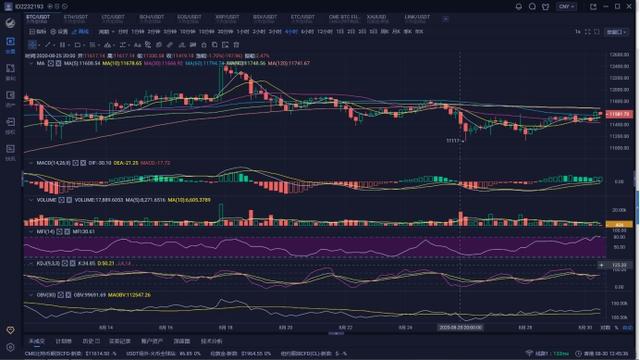The image size is (640, 360).
Task: Collapse the VOLUME panel chevron
Action: [x=31, y=200]
